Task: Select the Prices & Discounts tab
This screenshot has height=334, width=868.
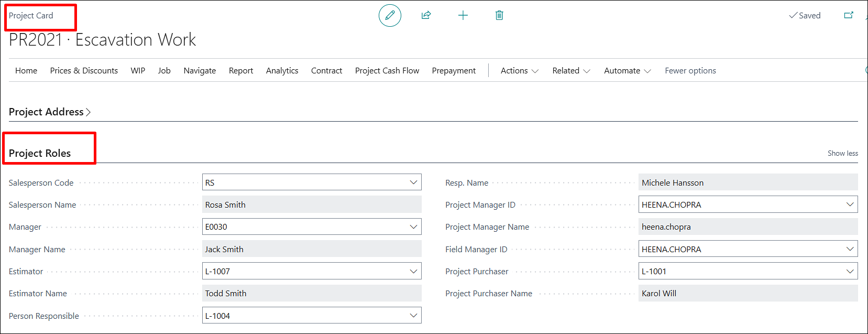Action: pos(84,71)
